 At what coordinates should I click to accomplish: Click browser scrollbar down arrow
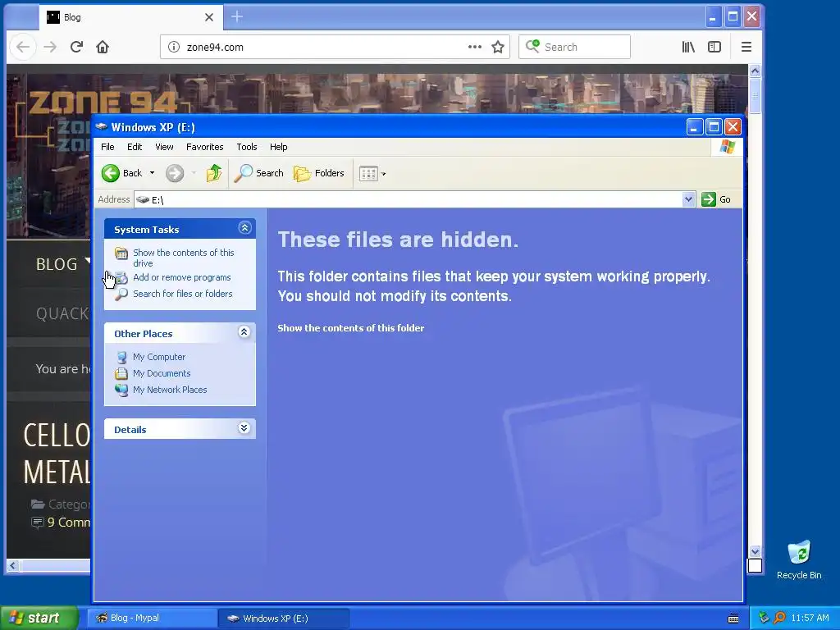pyautogui.click(x=755, y=552)
